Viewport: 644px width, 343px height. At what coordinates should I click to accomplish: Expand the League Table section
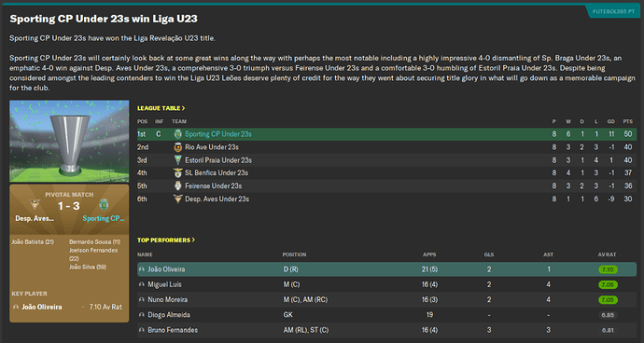tap(161, 108)
